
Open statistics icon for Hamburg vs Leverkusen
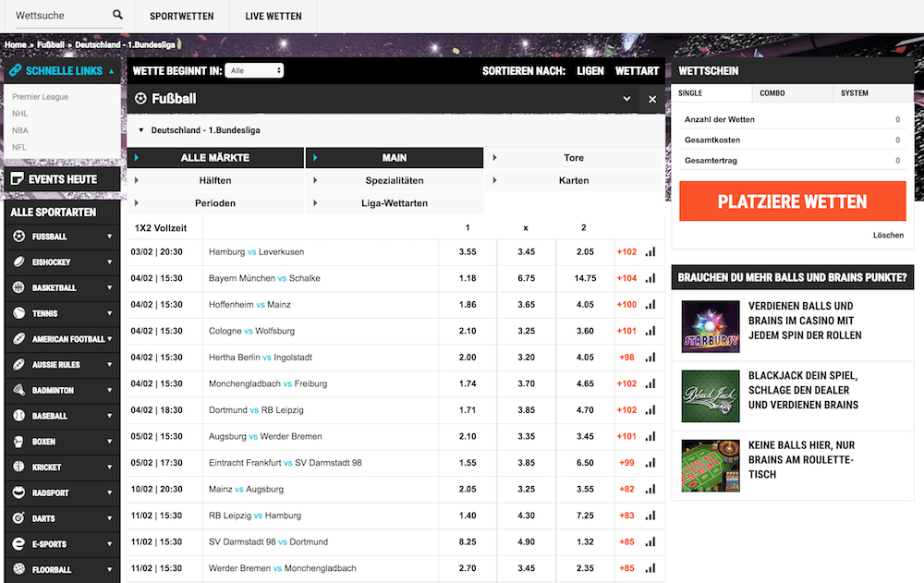650,251
